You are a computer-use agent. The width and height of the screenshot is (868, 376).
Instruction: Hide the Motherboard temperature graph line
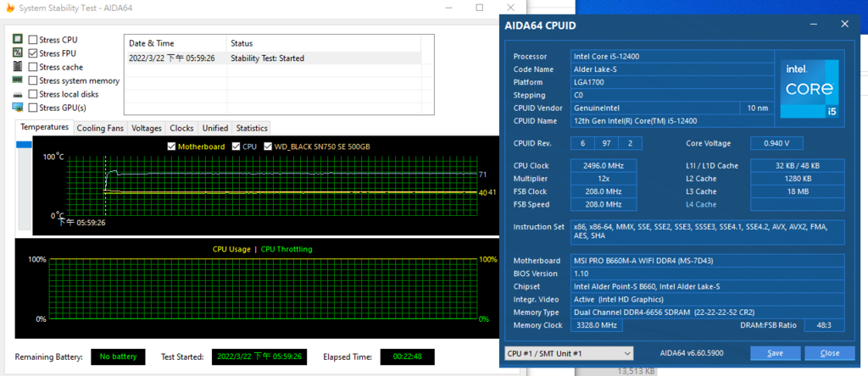point(171,147)
